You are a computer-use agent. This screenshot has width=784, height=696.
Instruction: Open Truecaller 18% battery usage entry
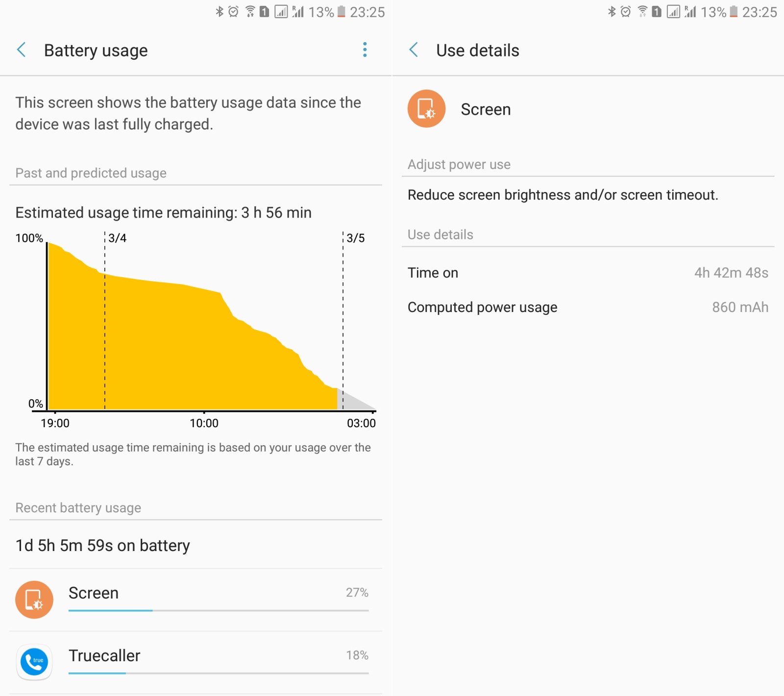[x=196, y=662]
